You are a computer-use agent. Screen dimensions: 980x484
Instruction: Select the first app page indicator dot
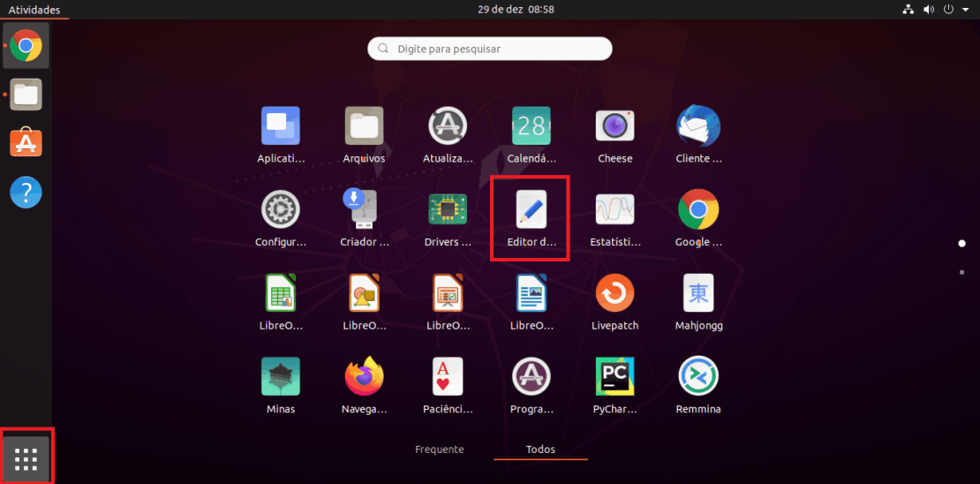click(x=961, y=243)
